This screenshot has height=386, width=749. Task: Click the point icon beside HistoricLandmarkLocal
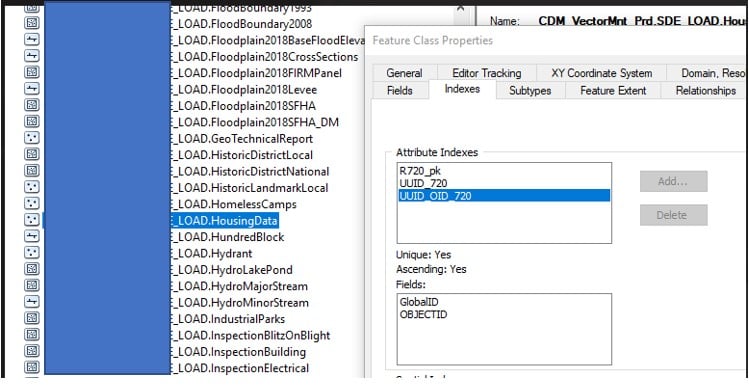pos(32,187)
